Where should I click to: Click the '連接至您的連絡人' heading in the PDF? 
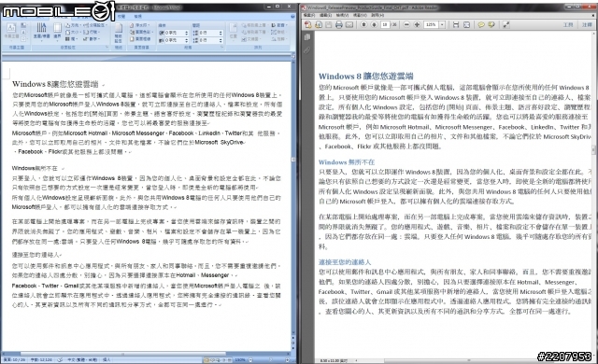pyautogui.click(x=345, y=262)
